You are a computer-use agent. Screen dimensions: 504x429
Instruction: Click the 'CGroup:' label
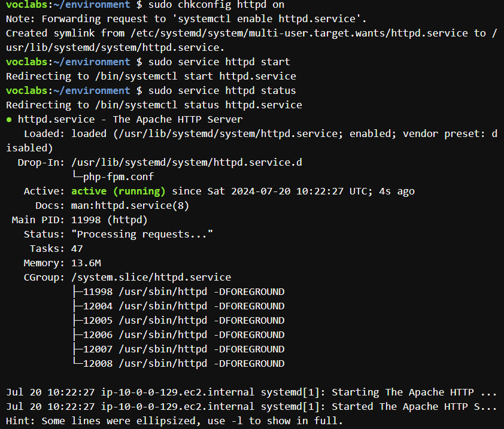[x=44, y=277]
